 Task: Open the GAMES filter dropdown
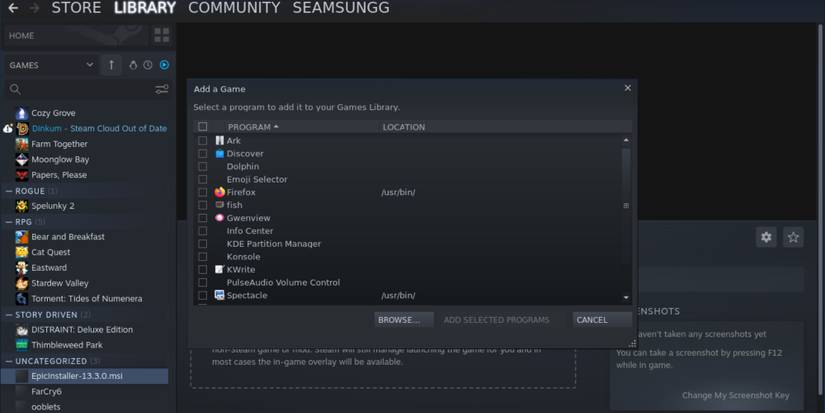pos(51,65)
